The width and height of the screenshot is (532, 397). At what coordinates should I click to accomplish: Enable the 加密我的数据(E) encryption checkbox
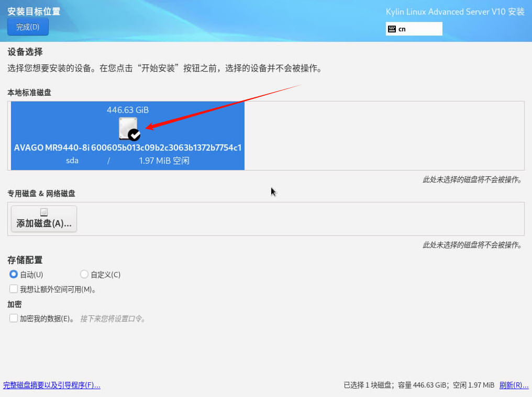[x=13, y=318]
